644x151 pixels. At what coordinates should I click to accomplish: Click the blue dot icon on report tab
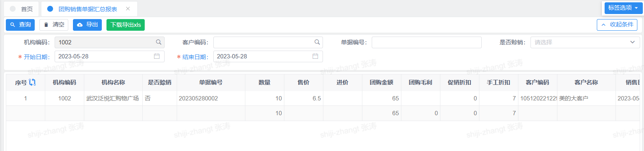(x=50, y=9)
